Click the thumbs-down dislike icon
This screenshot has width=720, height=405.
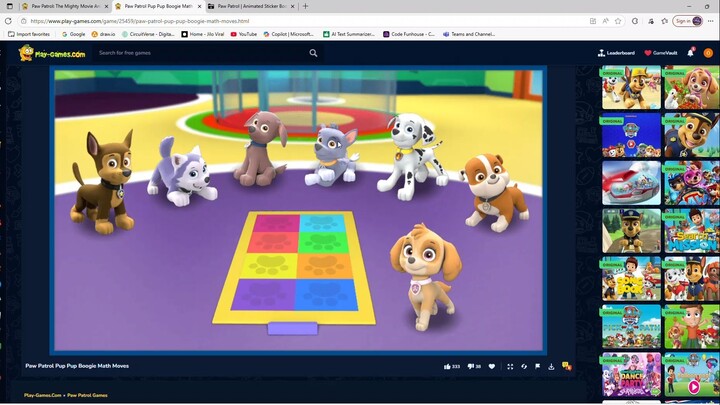click(470, 367)
